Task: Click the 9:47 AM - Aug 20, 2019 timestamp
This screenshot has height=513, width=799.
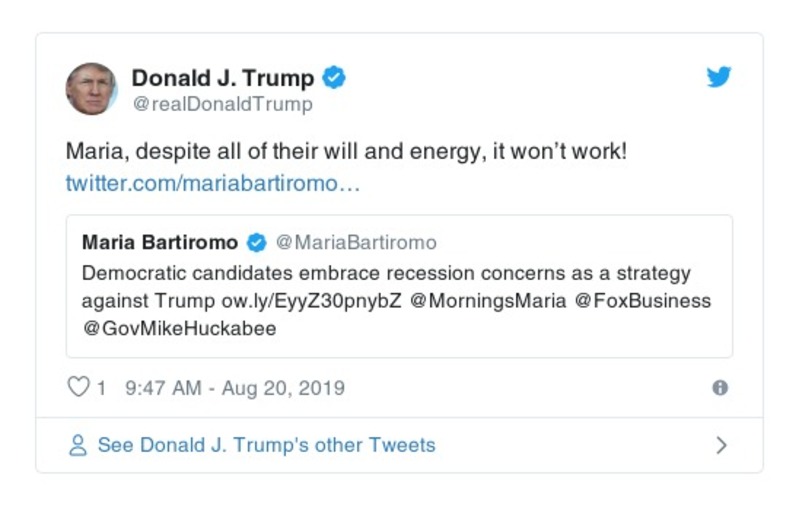Action: click(x=234, y=388)
